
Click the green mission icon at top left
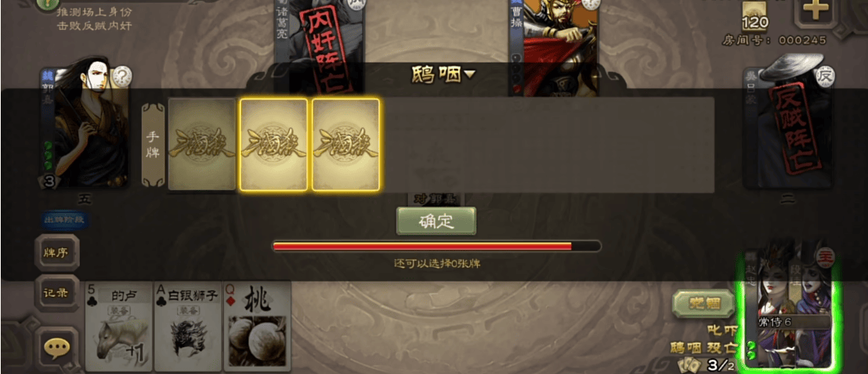tap(49, 5)
